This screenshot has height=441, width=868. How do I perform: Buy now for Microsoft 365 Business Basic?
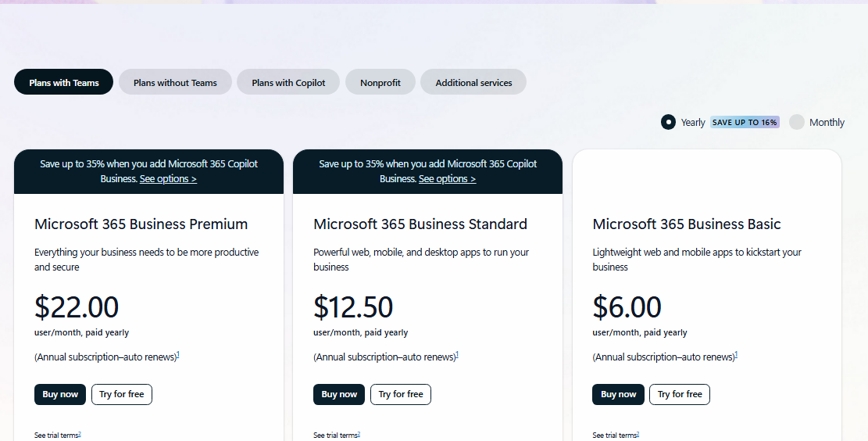click(x=618, y=394)
